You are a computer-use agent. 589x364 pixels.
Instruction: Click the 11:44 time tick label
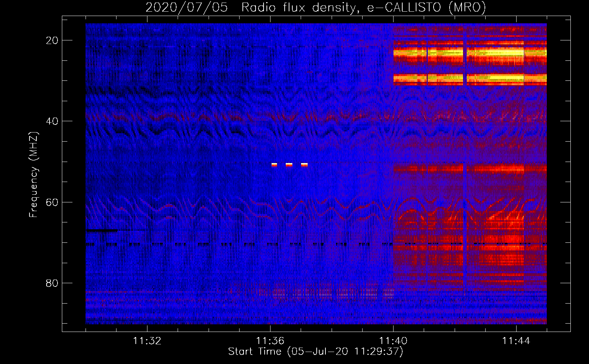(x=516, y=341)
